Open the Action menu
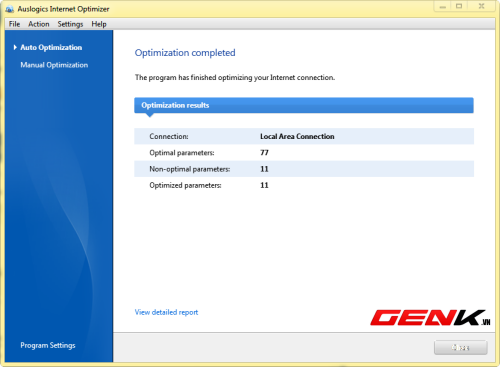 pyautogui.click(x=39, y=24)
